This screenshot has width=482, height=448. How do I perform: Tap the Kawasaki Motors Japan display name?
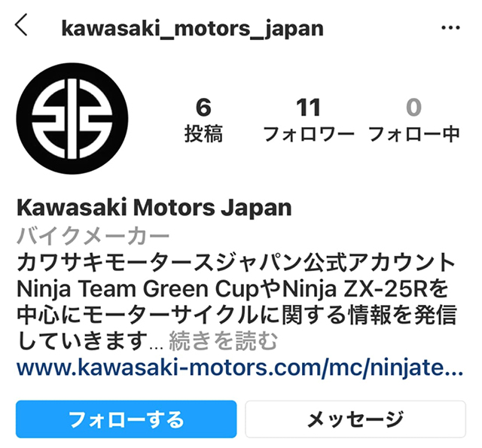click(x=154, y=208)
